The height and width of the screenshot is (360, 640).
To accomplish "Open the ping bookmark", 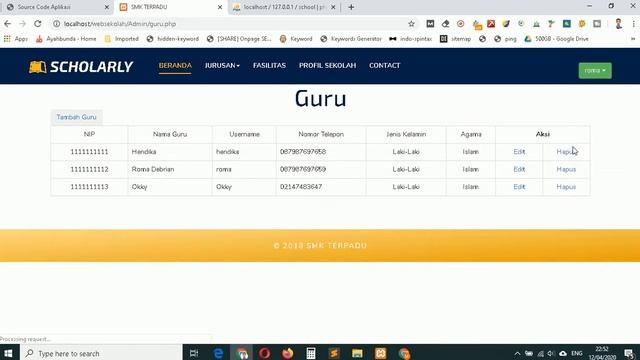I will coord(505,39).
